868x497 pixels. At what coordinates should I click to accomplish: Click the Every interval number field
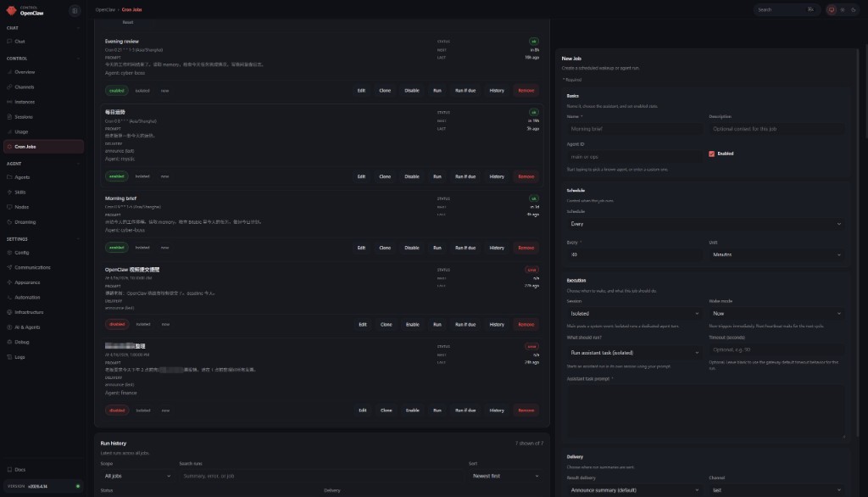[634, 255]
